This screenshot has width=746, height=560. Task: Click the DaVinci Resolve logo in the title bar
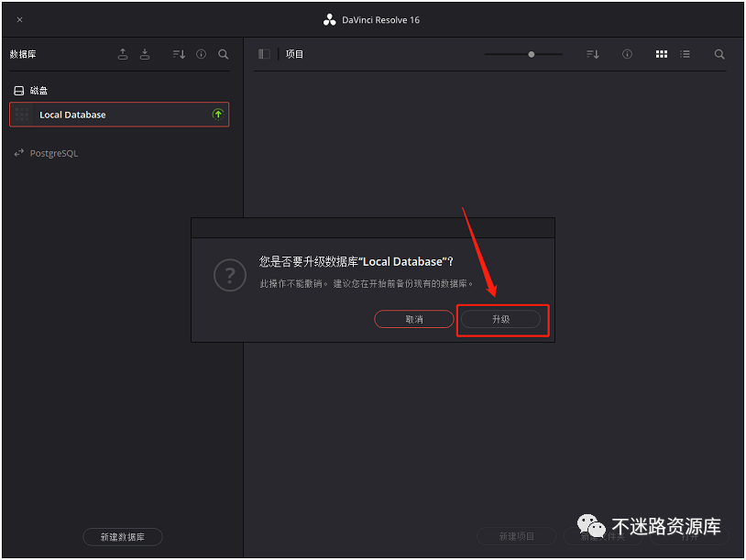329,20
